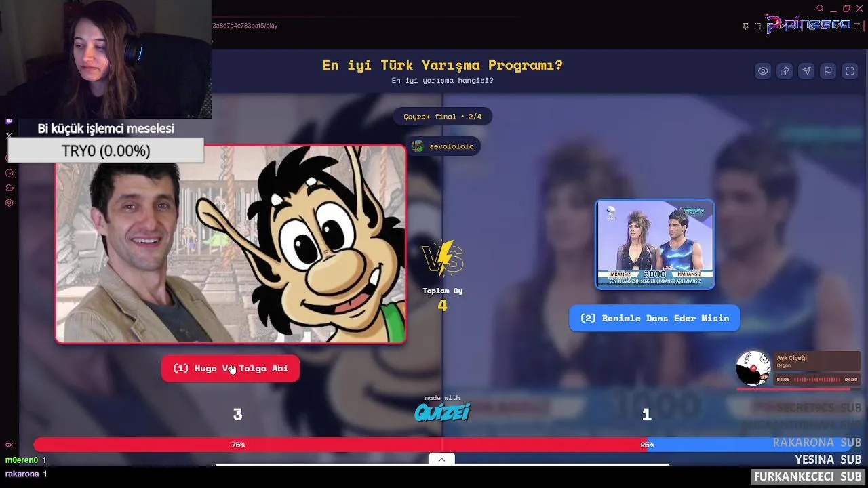
Task: Click the sevolololo avatar icon
Action: pyautogui.click(x=418, y=146)
